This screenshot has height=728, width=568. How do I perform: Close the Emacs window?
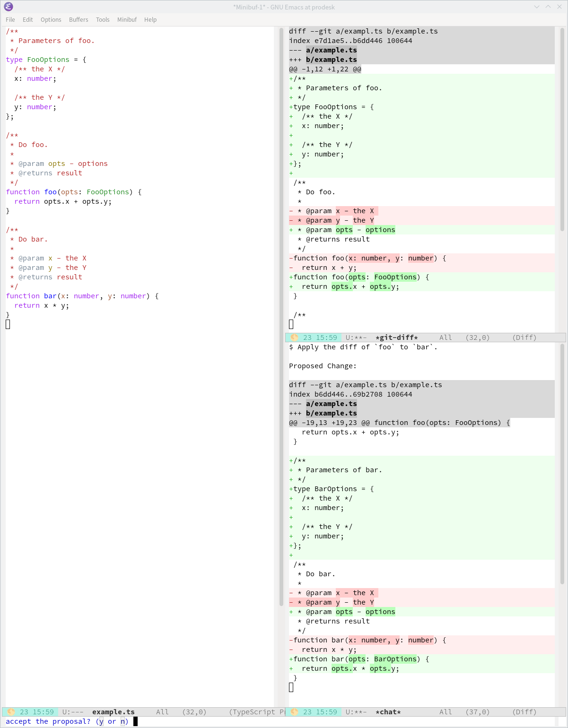559,7
